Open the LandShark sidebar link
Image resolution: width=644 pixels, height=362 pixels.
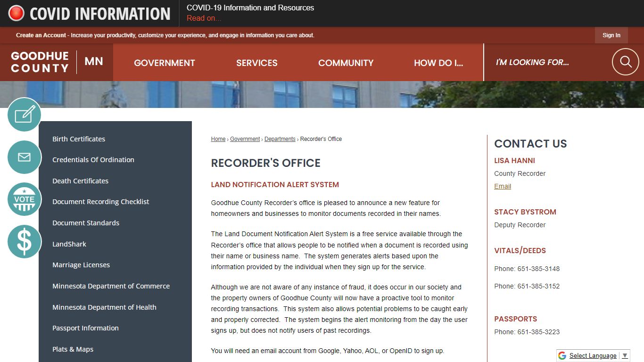point(69,244)
